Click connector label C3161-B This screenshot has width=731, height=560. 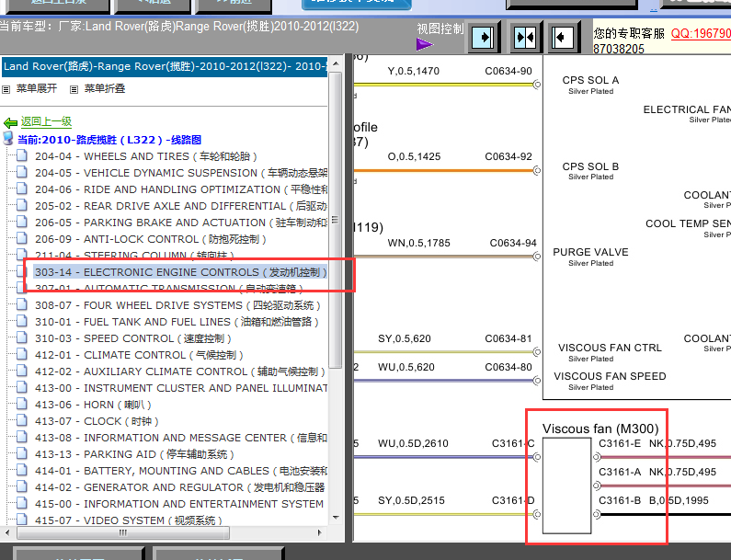coord(620,500)
